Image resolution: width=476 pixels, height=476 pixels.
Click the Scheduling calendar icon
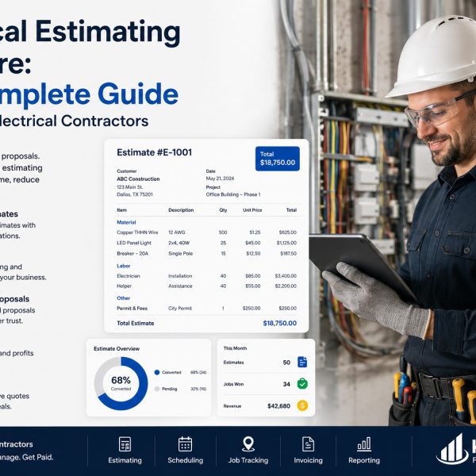click(x=185, y=444)
